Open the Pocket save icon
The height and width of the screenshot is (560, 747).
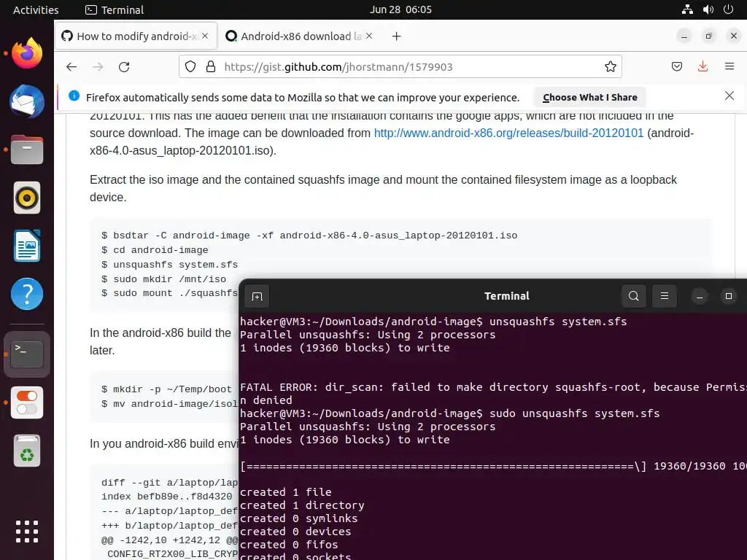[x=677, y=66]
